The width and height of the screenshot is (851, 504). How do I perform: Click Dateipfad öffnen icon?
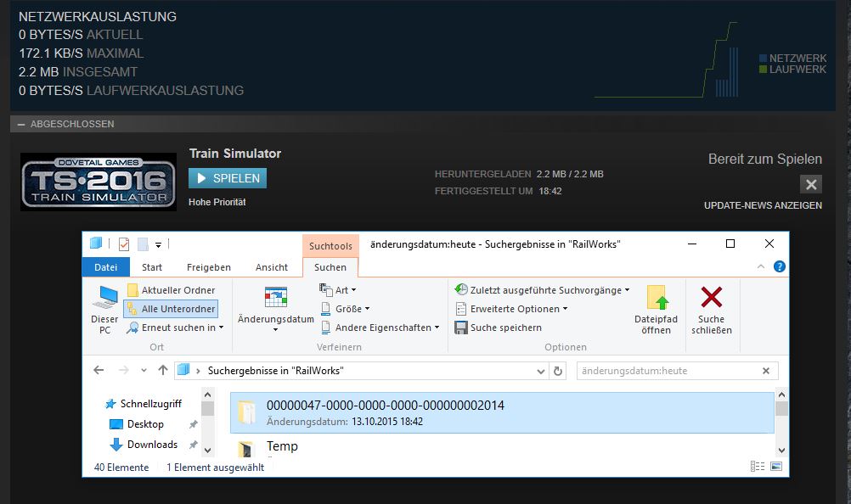point(657,298)
